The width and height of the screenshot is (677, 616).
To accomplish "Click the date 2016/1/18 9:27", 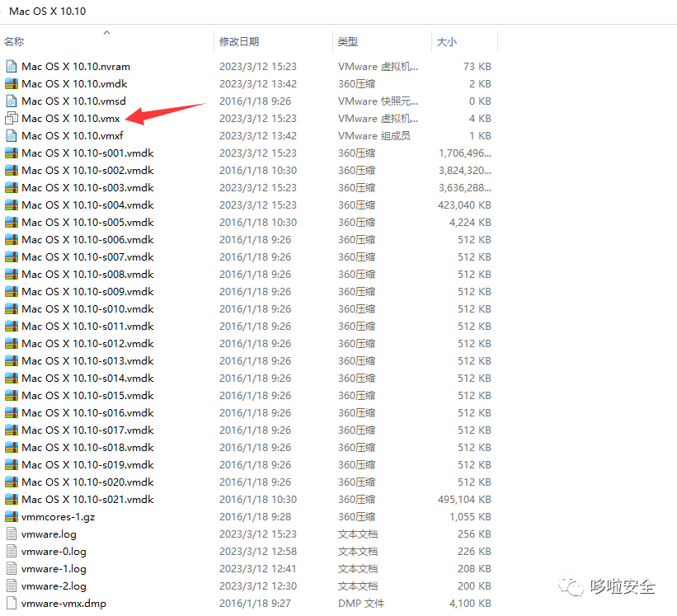I will pos(255,604).
